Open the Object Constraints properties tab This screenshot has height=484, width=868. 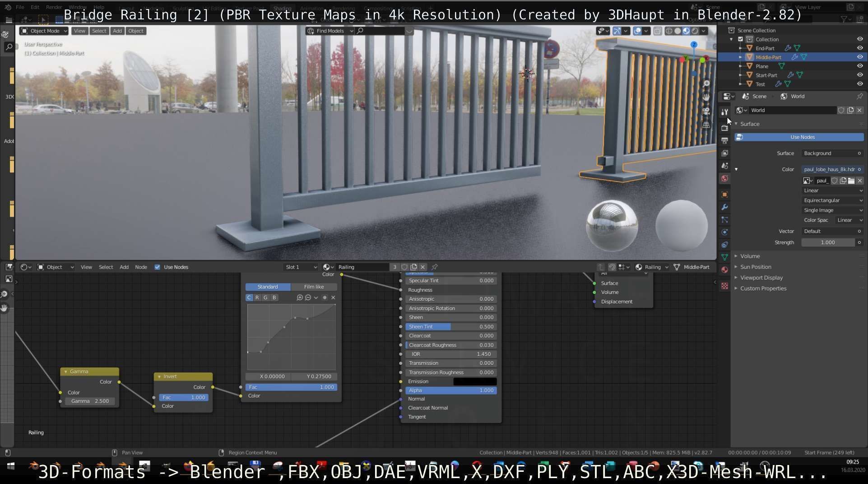pyautogui.click(x=724, y=245)
